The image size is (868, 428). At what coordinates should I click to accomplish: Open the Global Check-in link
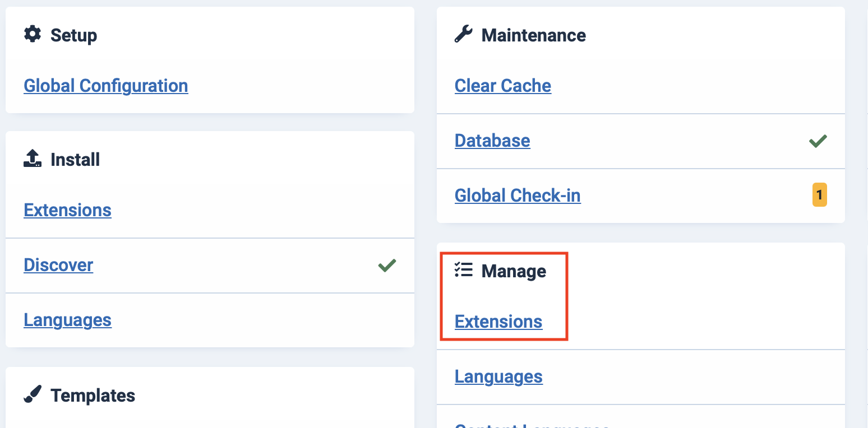point(517,196)
